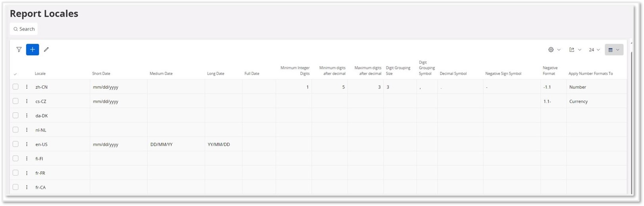Click the Minimum digits after decimal header
The height and width of the screenshot is (206, 644).
pos(332,71)
